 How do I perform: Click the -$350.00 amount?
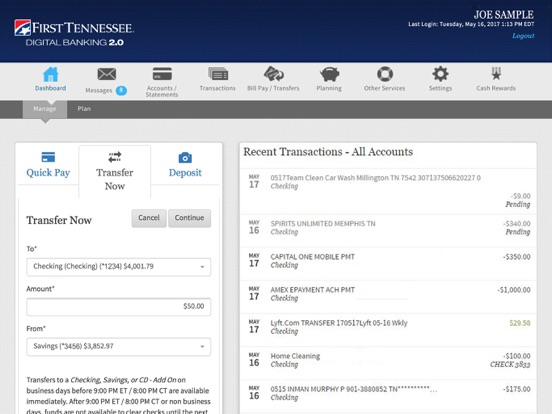[516, 257]
